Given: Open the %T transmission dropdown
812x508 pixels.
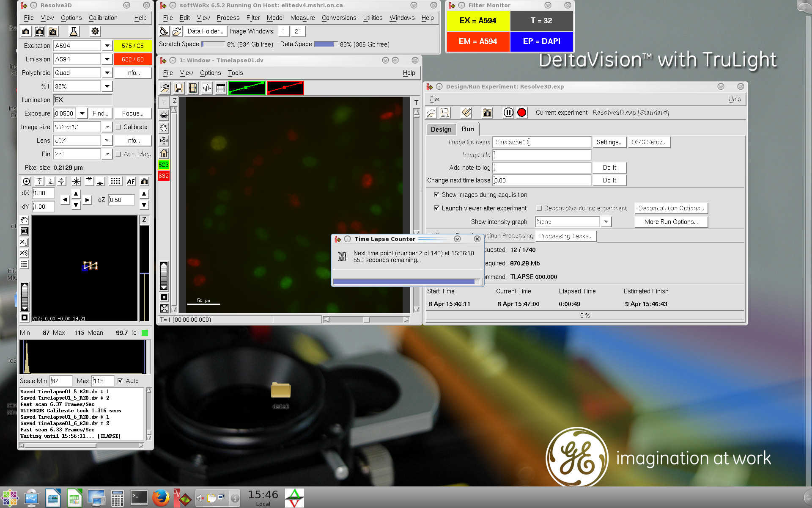Looking at the screenshot, I should tap(107, 86).
